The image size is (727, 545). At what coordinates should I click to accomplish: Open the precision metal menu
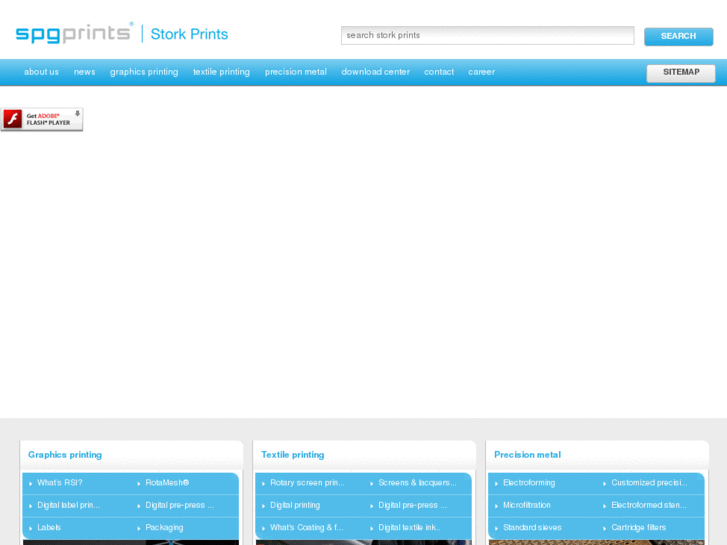(x=295, y=72)
